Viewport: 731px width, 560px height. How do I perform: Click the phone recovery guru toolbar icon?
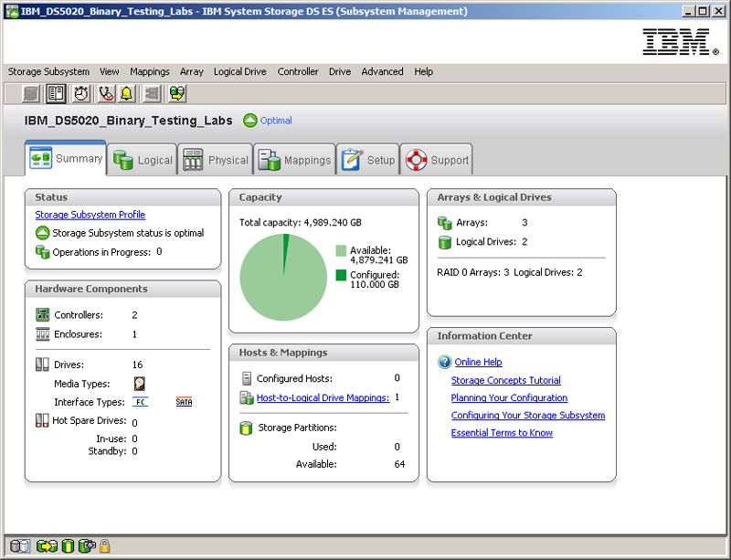(106, 94)
